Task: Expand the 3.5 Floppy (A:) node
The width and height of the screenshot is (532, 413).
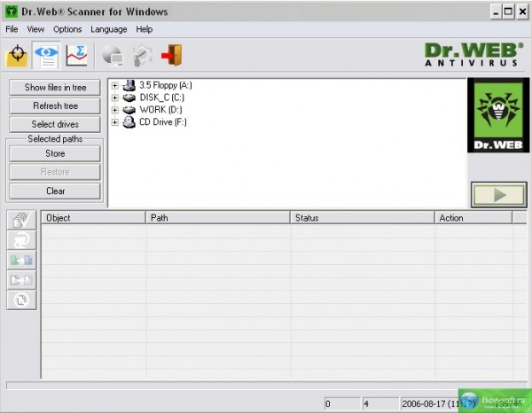Action: (114, 85)
